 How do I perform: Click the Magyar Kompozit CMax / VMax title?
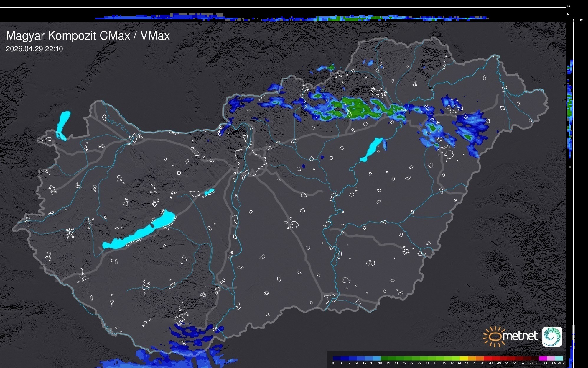pos(88,36)
